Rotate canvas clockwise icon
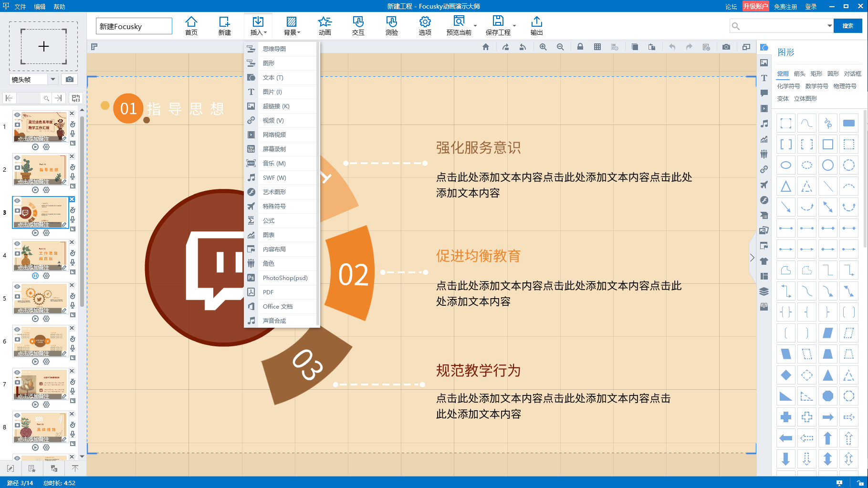 click(x=506, y=47)
